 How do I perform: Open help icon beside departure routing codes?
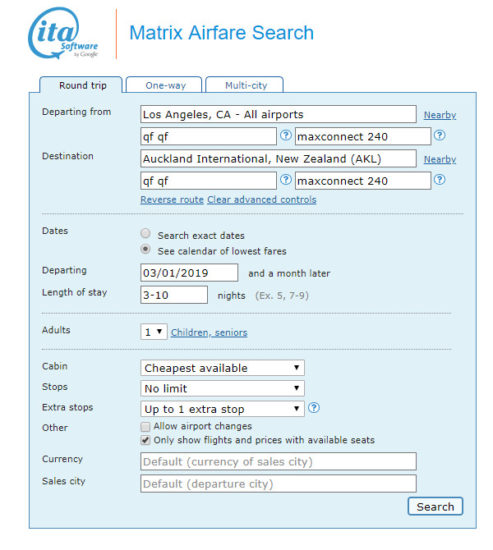click(286, 135)
